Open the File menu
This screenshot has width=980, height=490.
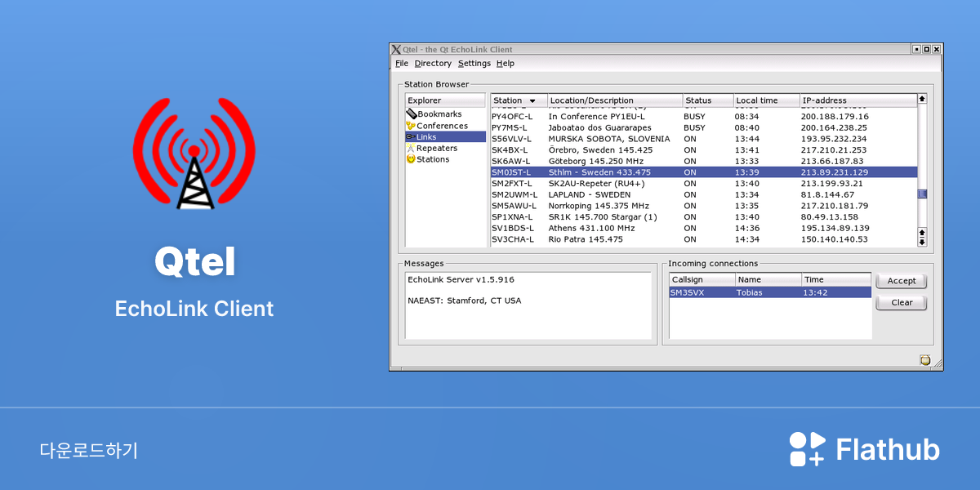pyautogui.click(x=402, y=64)
